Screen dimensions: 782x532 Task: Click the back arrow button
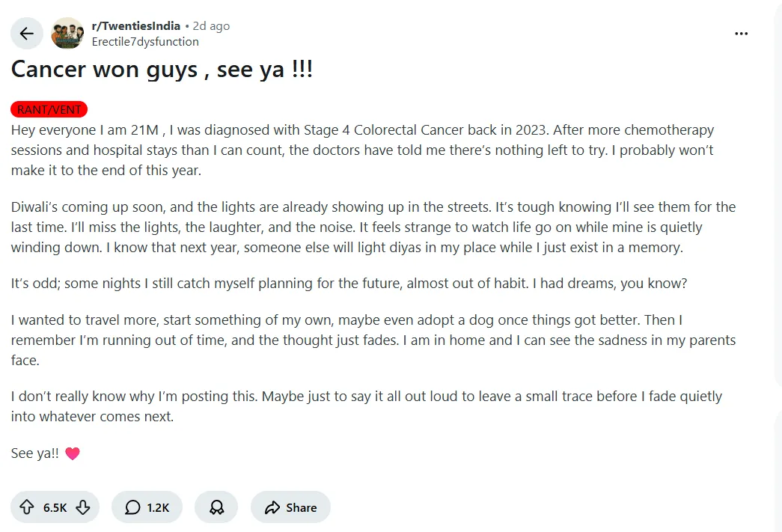pos(27,34)
